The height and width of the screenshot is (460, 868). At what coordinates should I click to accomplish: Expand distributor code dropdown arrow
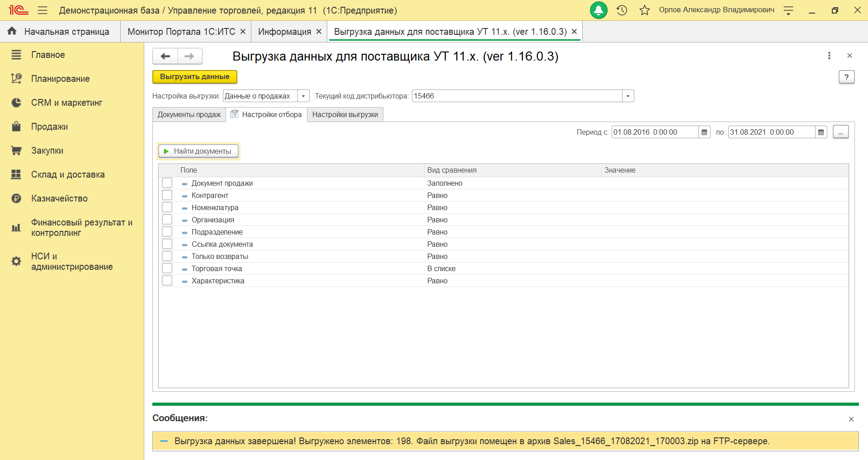coord(628,96)
